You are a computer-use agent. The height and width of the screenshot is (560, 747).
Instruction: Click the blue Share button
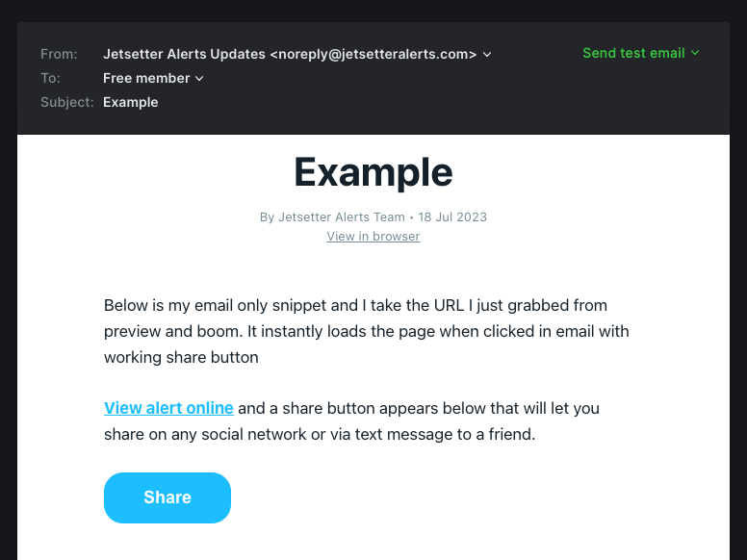[x=167, y=497]
